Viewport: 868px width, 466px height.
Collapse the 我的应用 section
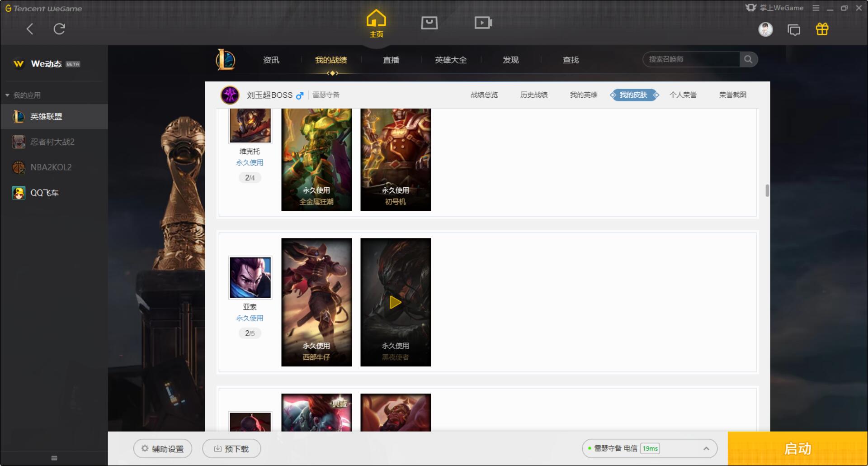pos(23,95)
